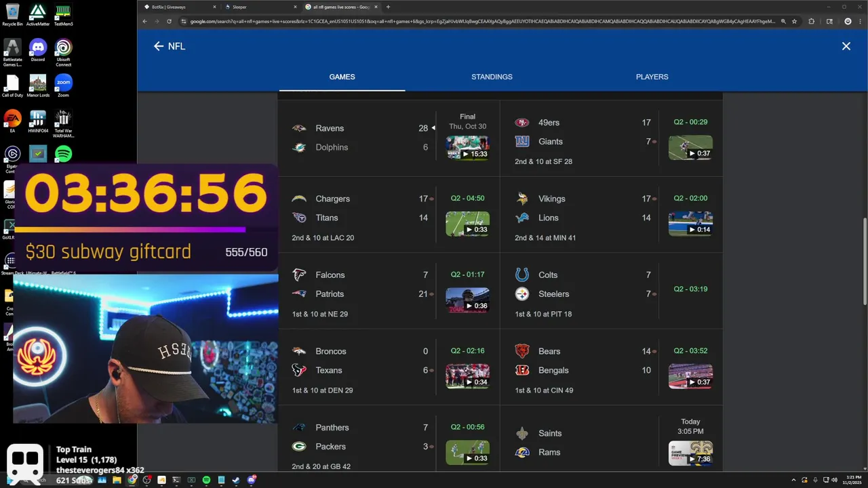Open the terminal icon in taskbar
Screen dimensions: 868x488
(176, 480)
